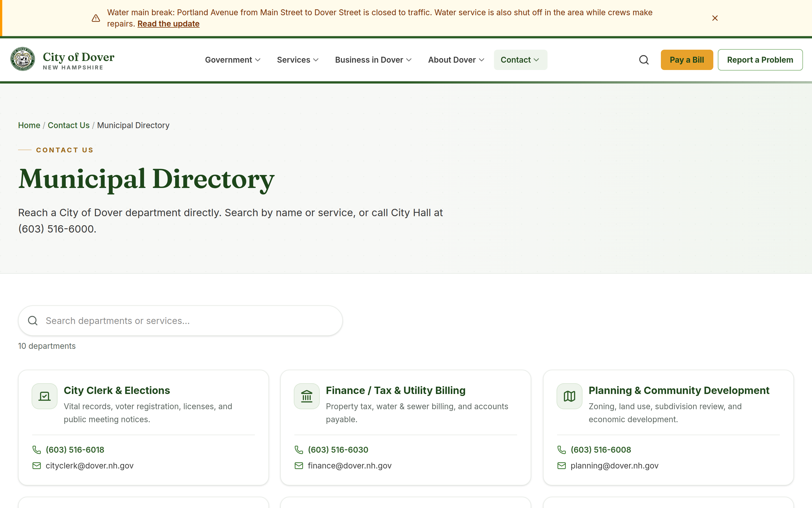Open the header search magnifier icon
The width and height of the screenshot is (812, 508).
coord(644,60)
